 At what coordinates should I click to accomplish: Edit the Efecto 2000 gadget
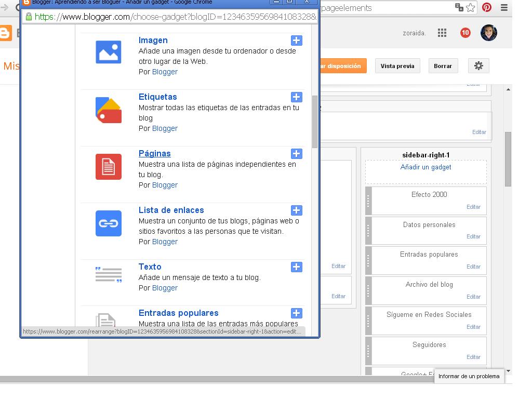[x=474, y=207]
